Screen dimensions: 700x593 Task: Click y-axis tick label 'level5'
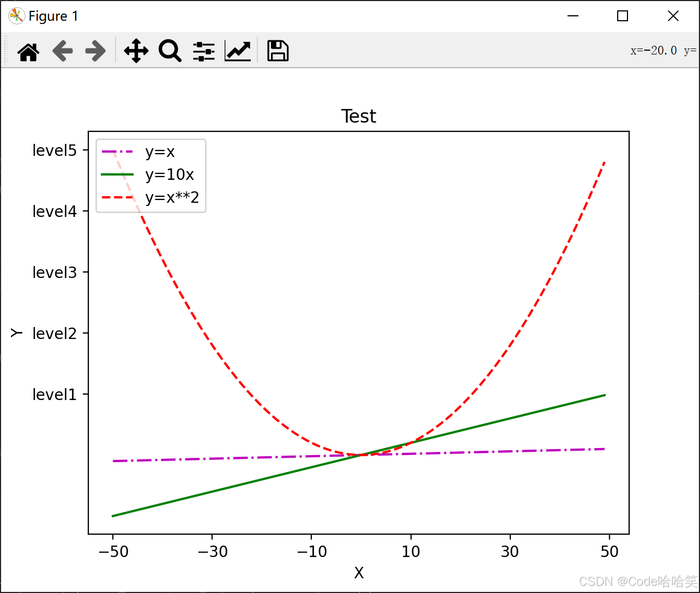click(55, 150)
